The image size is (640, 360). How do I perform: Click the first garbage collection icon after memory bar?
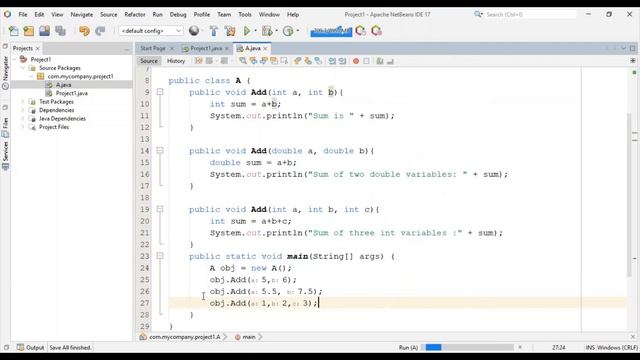[360, 31]
